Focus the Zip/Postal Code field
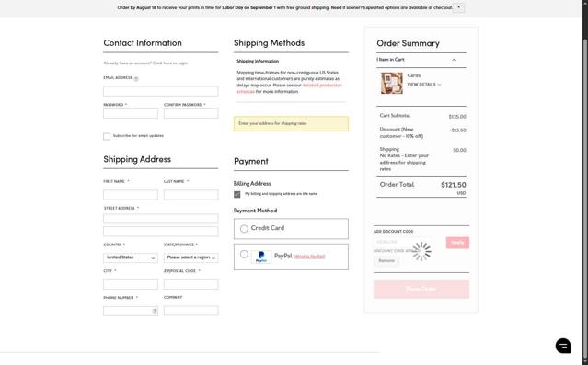 coord(190,284)
